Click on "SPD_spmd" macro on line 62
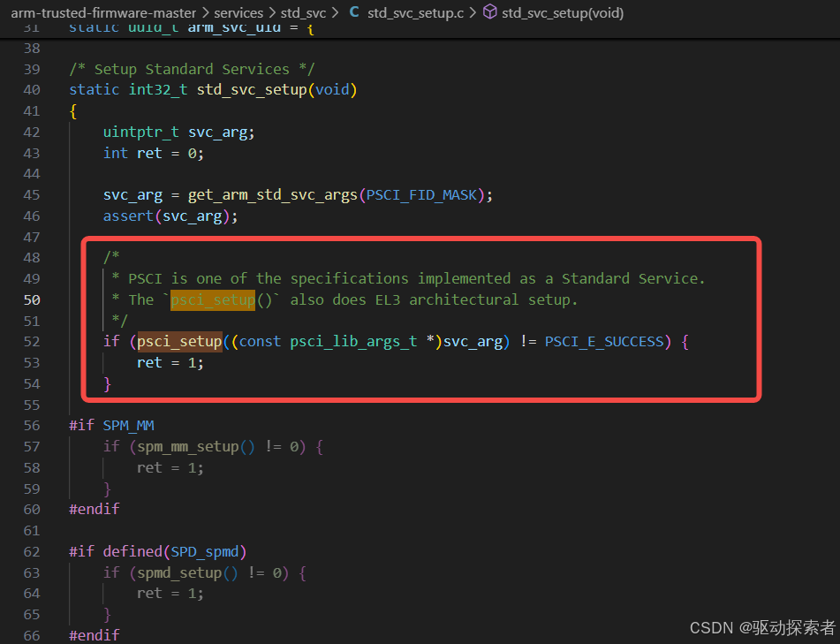The width and height of the screenshot is (840, 644). click(204, 552)
